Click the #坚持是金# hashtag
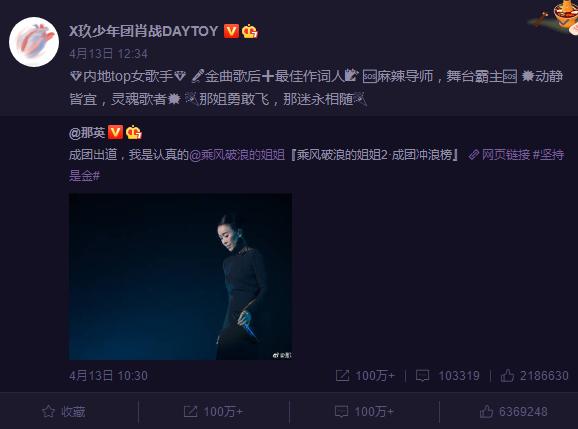Viewport: 578px width, 429px height. click(548, 155)
